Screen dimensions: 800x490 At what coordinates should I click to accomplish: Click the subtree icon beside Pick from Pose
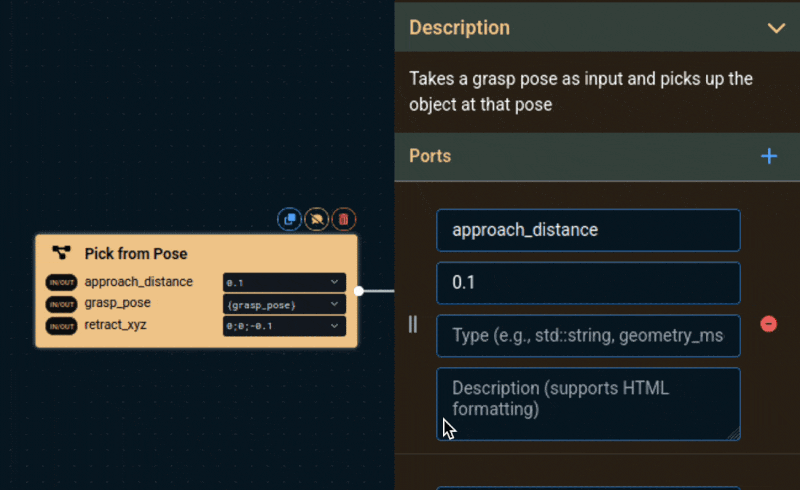61,253
